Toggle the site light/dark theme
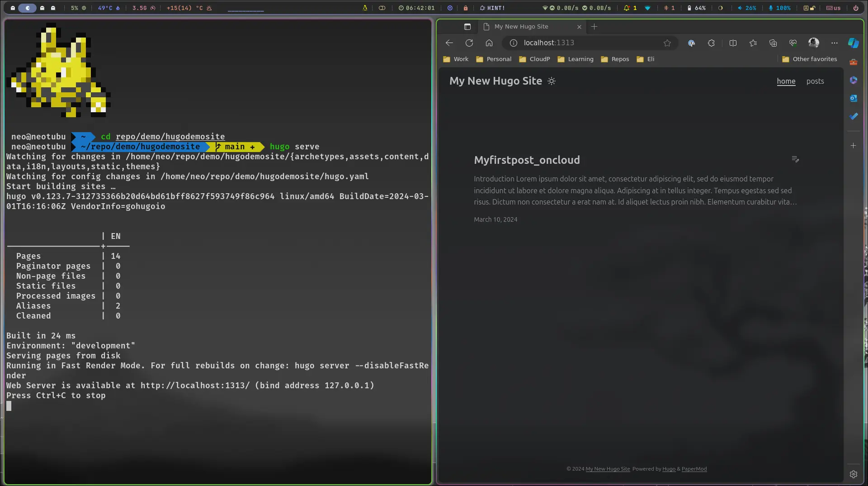868x486 pixels. [x=552, y=81]
